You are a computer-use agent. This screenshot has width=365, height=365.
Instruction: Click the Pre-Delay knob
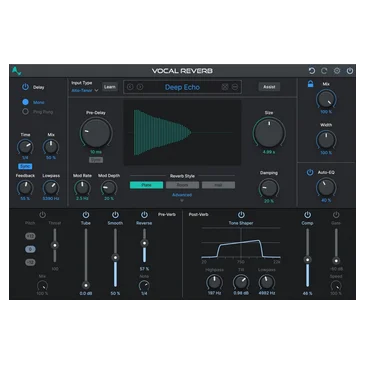tap(96, 133)
